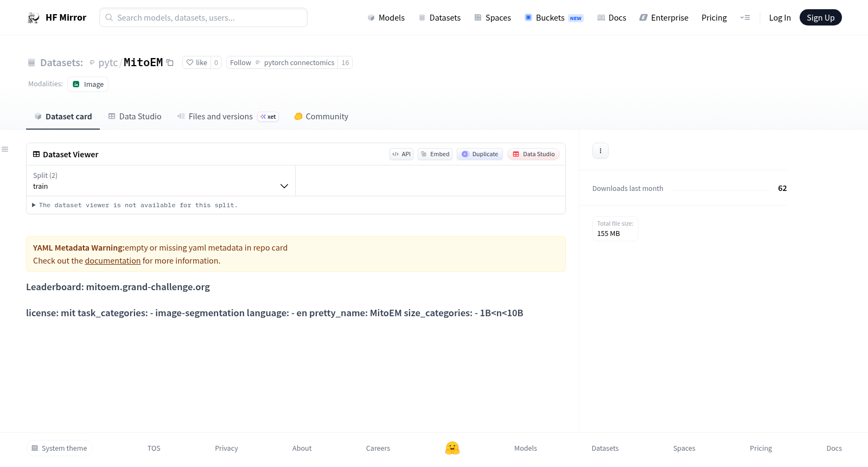The width and height of the screenshot is (868, 467).
Task: Open Models in top navigation
Action: point(386,18)
